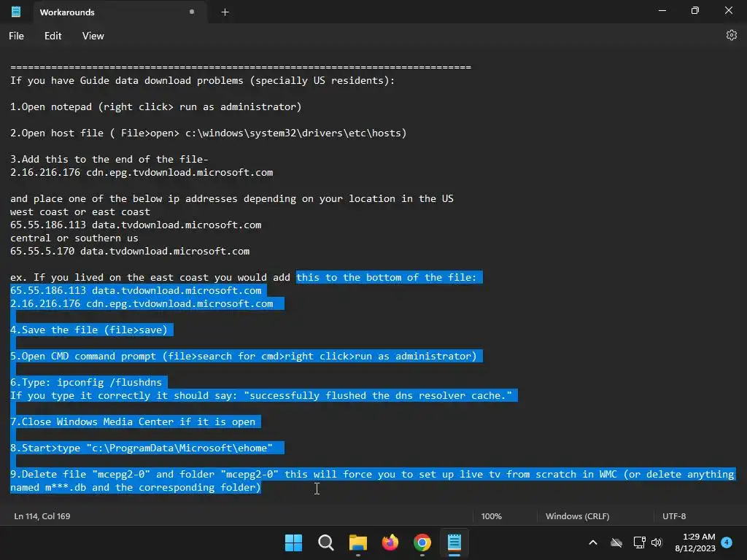Click the line '8.Start>type c:\ProgramData\Microsoft\ehome'
The height and width of the screenshot is (560, 747).
coord(142,448)
